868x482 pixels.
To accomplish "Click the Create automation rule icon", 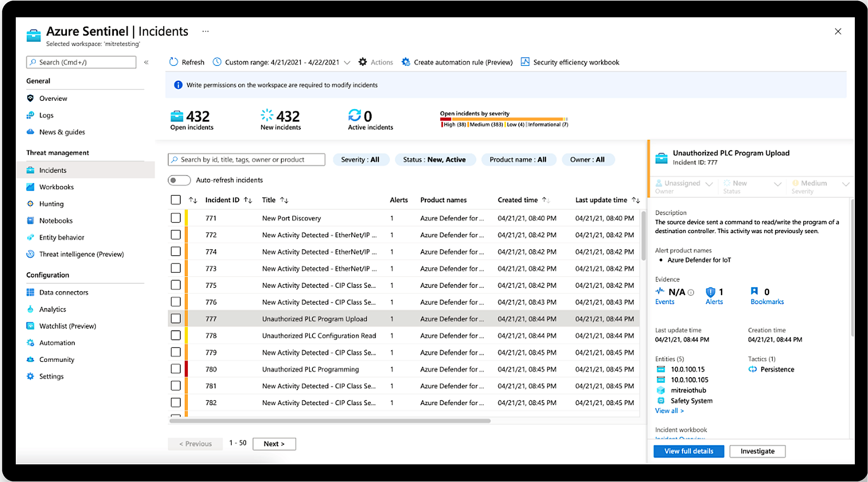I will point(405,62).
